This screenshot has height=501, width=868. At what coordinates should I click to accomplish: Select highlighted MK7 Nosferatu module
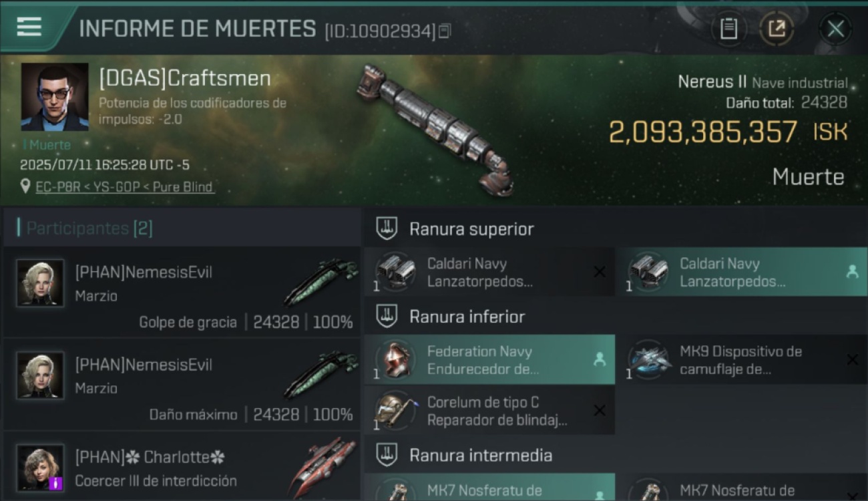[x=489, y=488]
